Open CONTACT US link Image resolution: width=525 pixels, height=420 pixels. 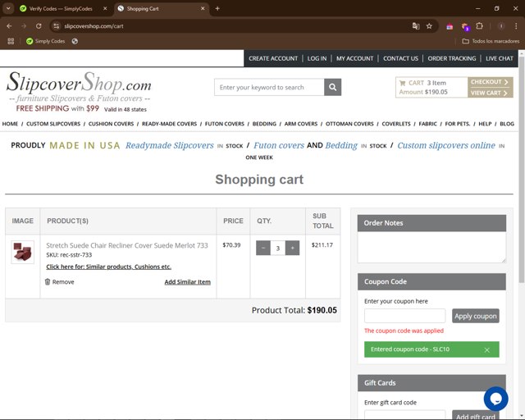(x=400, y=58)
